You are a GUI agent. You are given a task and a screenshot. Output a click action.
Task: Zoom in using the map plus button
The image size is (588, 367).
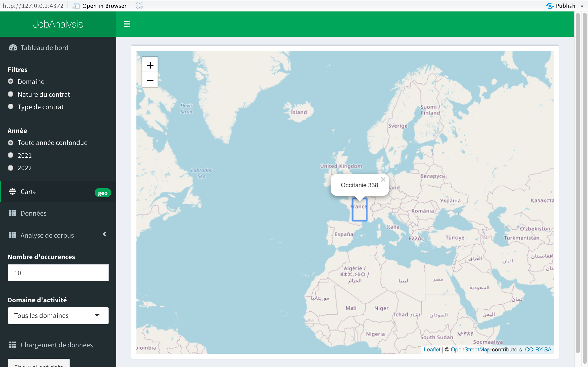click(150, 65)
